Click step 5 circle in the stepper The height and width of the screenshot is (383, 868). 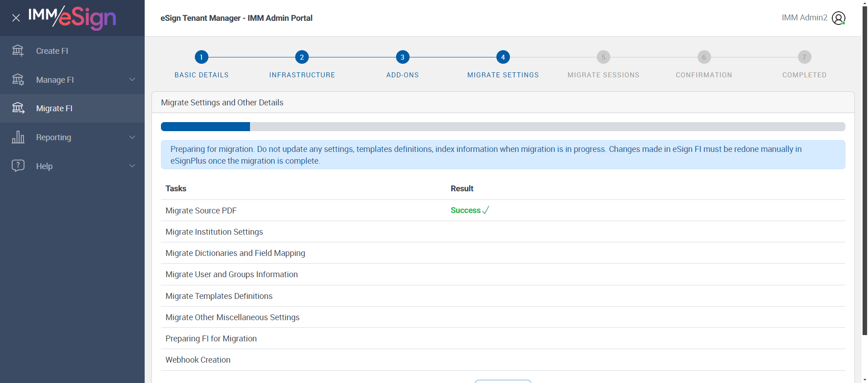point(604,57)
